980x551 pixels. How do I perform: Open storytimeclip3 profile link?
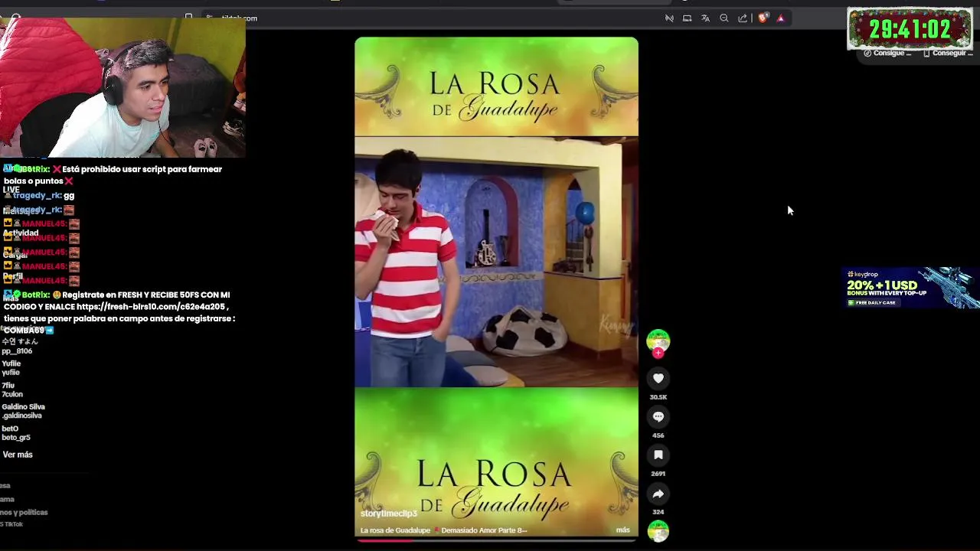coord(388,514)
